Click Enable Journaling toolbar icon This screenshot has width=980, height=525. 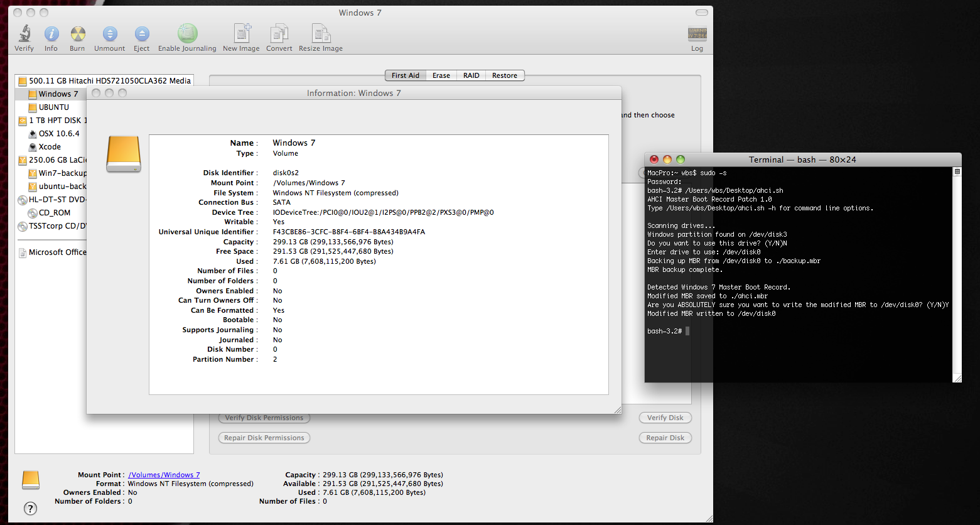click(x=187, y=38)
